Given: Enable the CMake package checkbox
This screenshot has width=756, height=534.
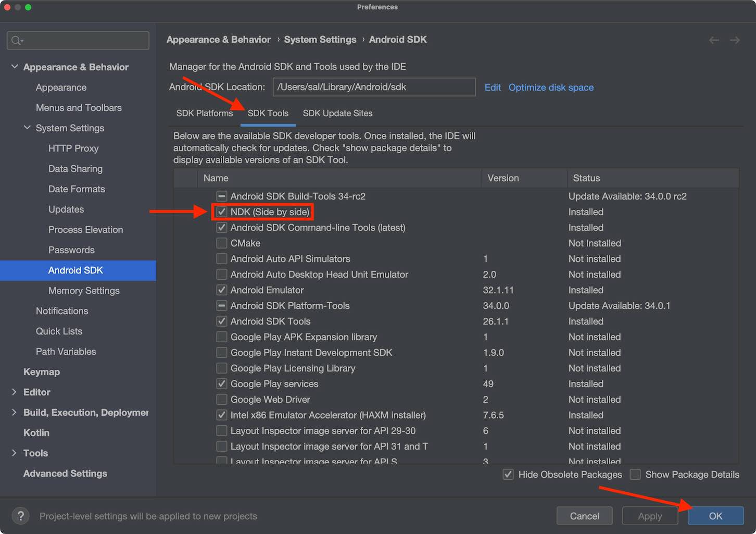Looking at the screenshot, I should tap(221, 243).
